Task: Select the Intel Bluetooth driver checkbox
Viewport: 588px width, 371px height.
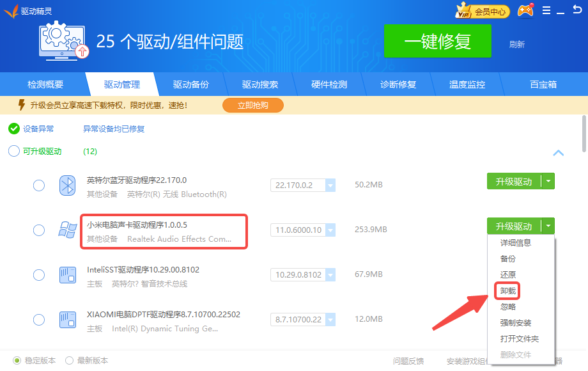Action: (x=39, y=185)
